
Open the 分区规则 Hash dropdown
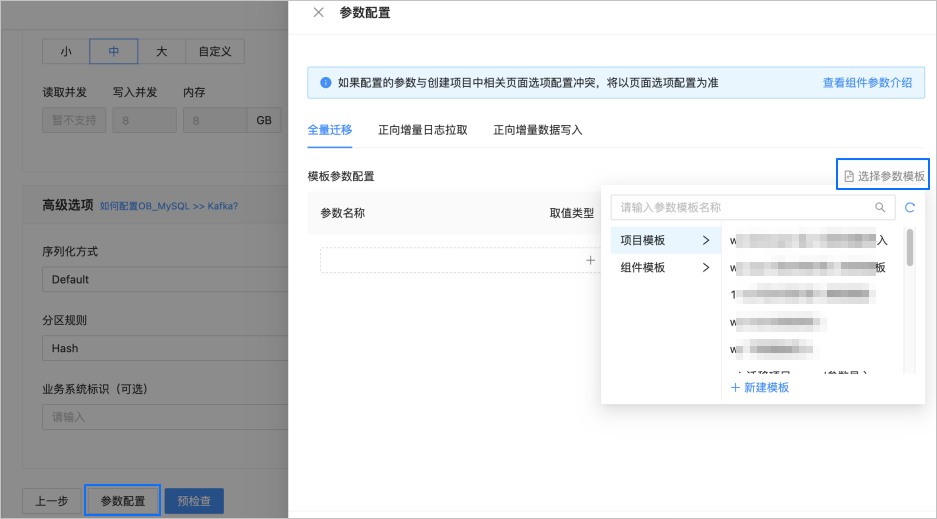click(x=165, y=348)
